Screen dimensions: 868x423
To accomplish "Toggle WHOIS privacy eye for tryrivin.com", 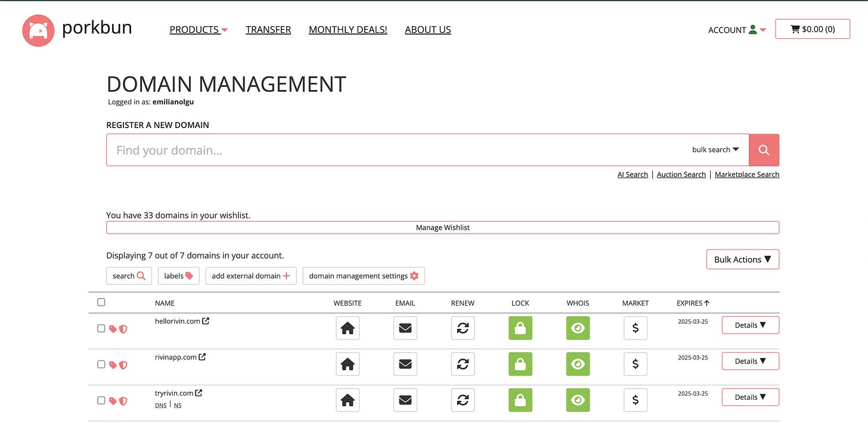I will (578, 400).
